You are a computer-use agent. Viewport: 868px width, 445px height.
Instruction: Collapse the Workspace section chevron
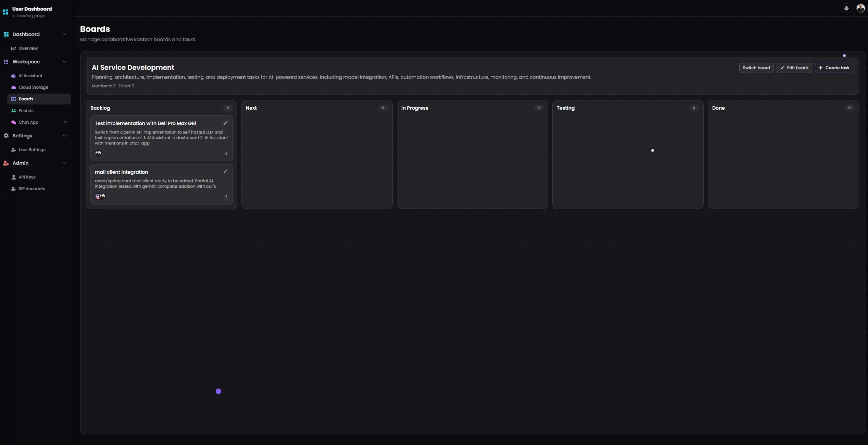click(64, 62)
